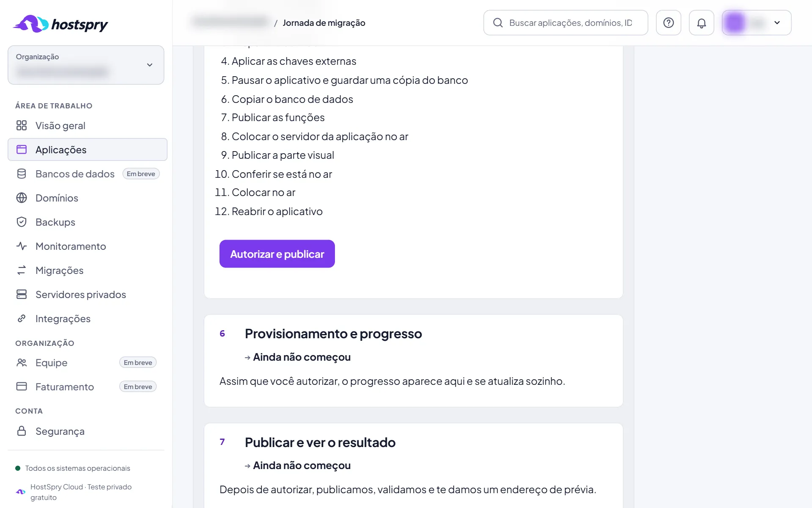Click the Migrações arrows icon
Image resolution: width=812 pixels, height=508 pixels.
pyautogui.click(x=22, y=270)
